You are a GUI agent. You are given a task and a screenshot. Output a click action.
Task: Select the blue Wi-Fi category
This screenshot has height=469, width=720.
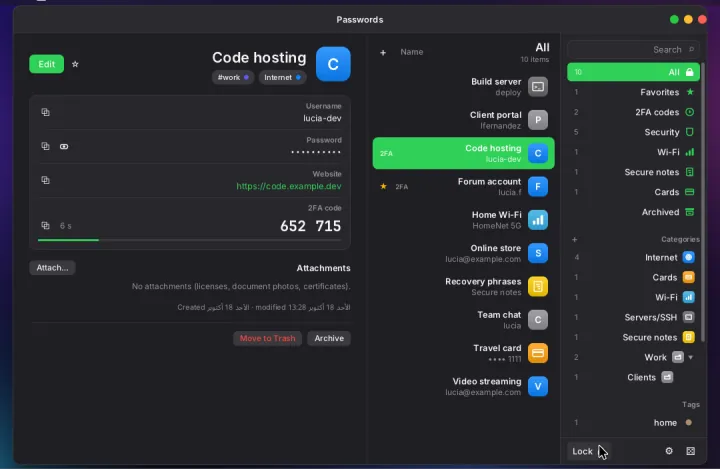pos(633,298)
